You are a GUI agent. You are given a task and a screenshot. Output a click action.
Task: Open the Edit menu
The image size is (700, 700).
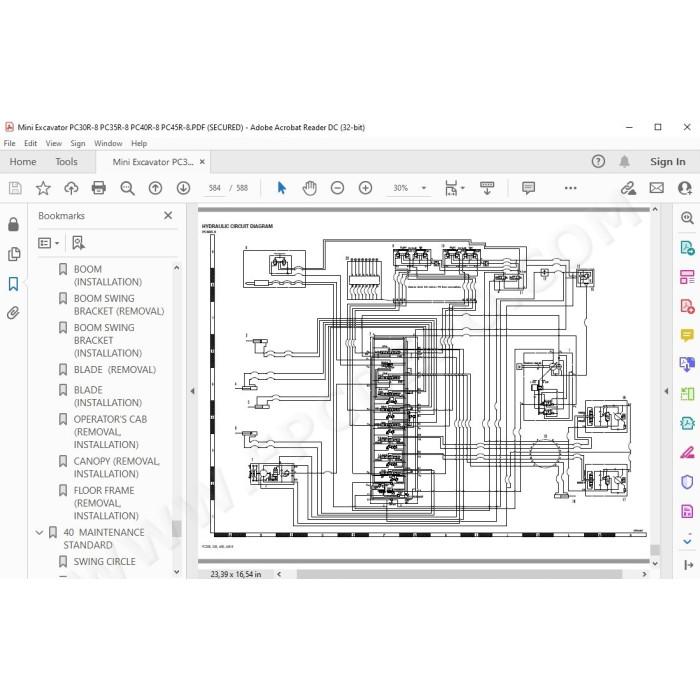pos(30,143)
